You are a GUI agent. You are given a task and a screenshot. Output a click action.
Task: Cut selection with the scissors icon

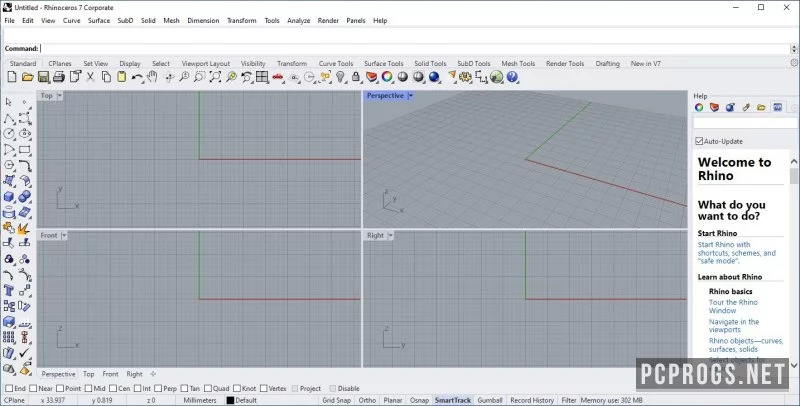pyautogui.click(x=90, y=77)
